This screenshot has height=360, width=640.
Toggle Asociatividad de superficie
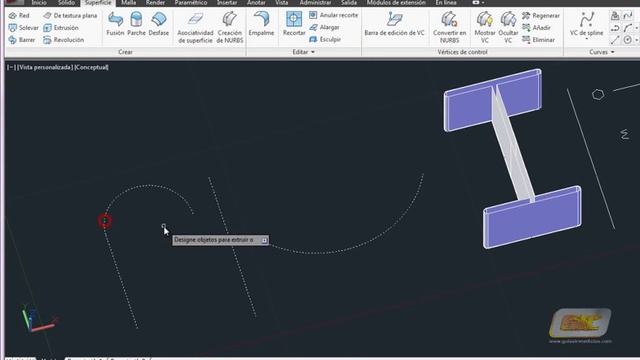195,28
